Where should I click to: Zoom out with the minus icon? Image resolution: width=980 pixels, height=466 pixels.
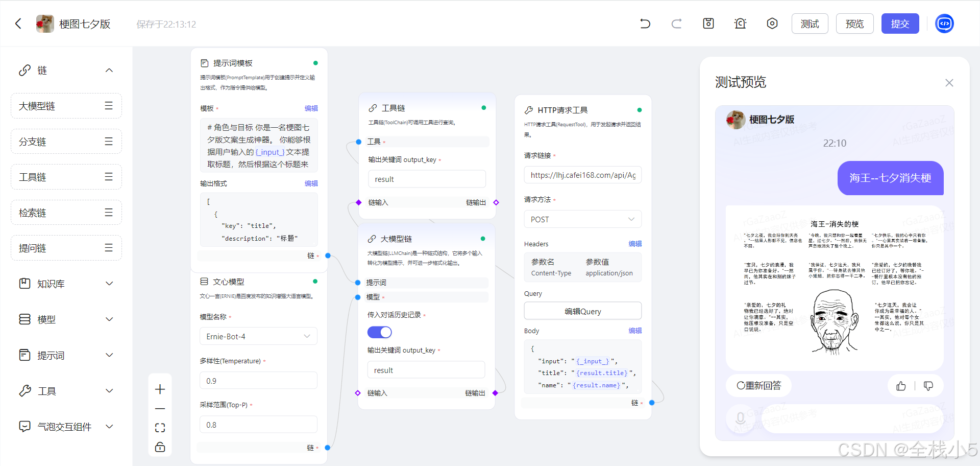coord(160,409)
